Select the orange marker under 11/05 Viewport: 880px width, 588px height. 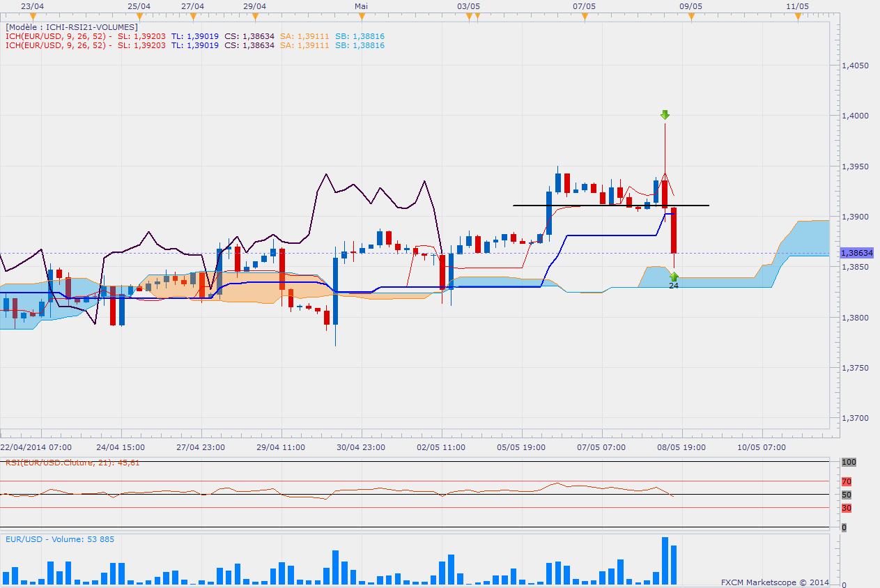(x=797, y=15)
